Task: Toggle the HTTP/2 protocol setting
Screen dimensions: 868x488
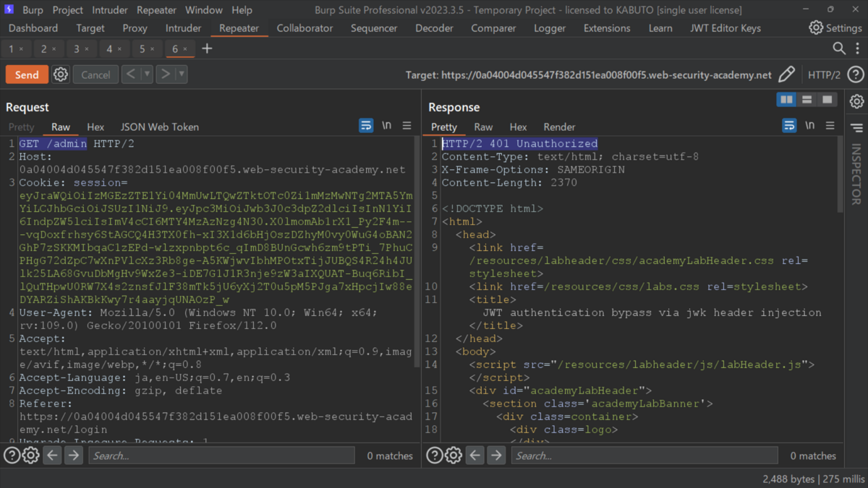Action: coord(824,74)
